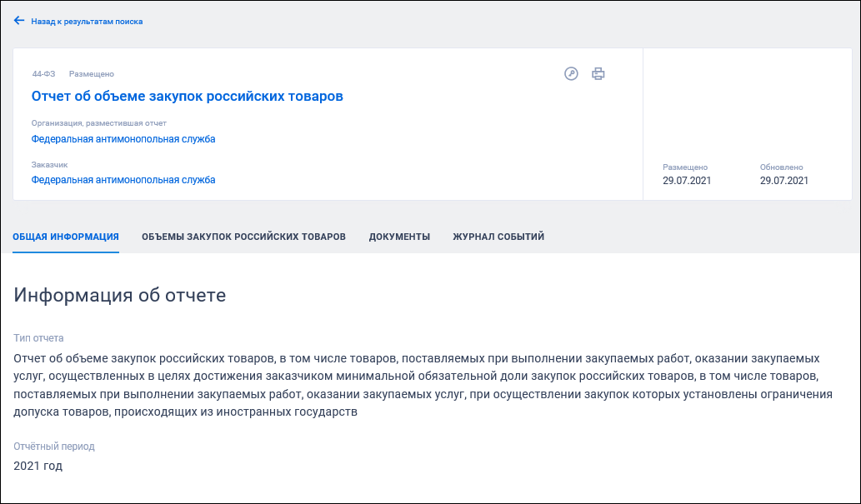Image resolution: width=861 pixels, height=504 pixels.
Task: Click the 'Обновлено' label
Action: click(781, 167)
